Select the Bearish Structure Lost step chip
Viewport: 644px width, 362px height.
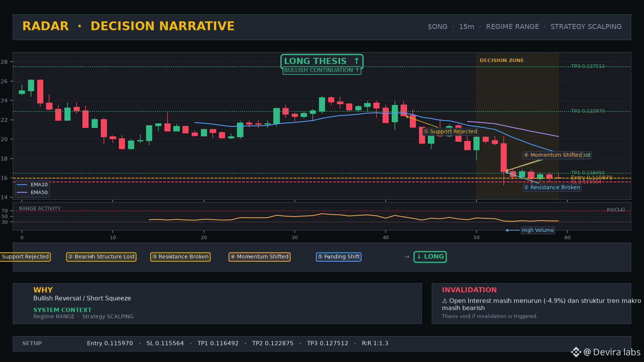click(101, 257)
